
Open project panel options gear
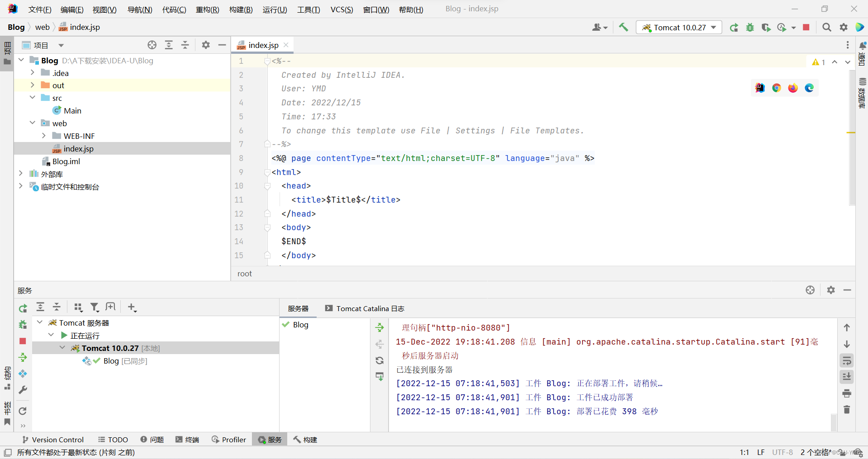pyautogui.click(x=206, y=45)
